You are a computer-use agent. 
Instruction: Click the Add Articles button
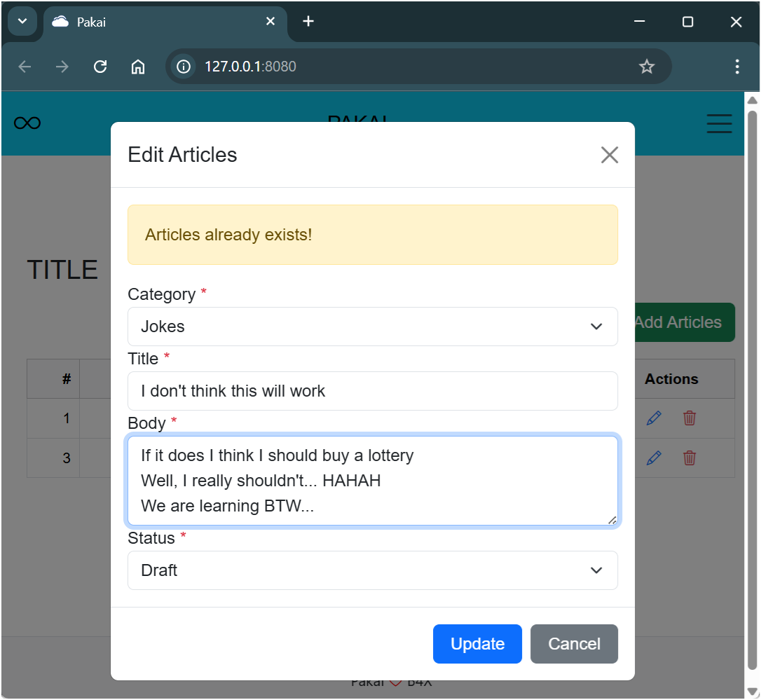pyautogui.click(x=685, y=322)
